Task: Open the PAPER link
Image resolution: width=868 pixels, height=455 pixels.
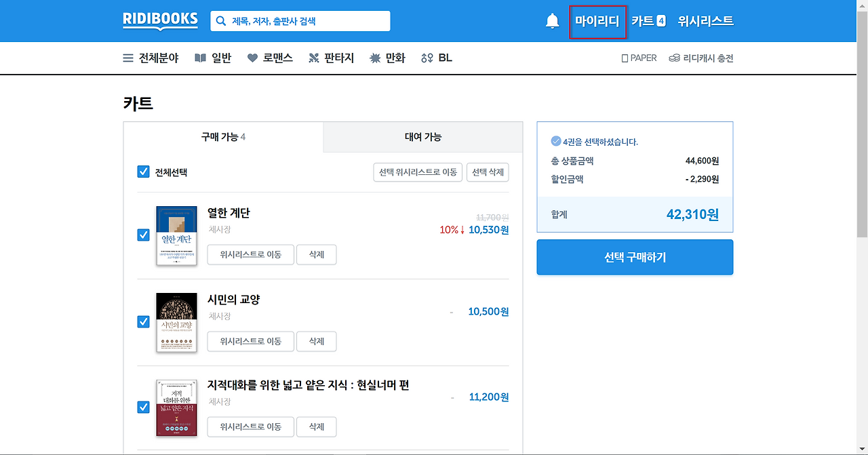Action: 644,58
